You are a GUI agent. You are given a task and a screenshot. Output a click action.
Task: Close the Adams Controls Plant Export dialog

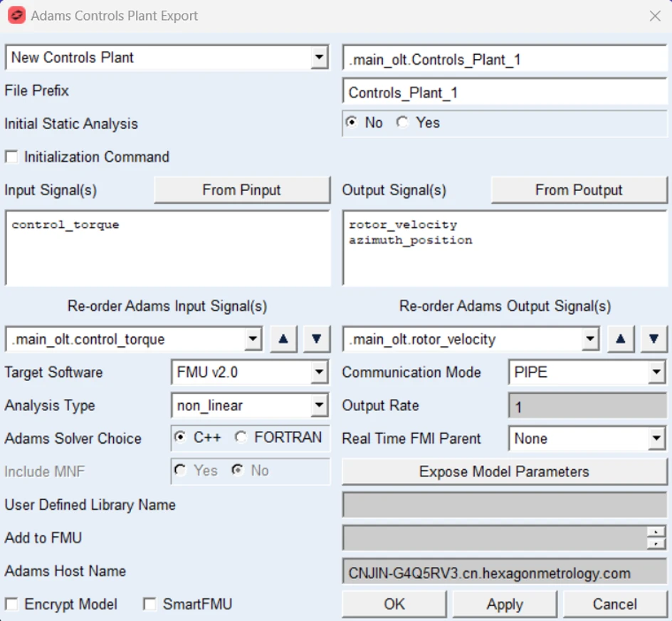(x=655, y=16)
